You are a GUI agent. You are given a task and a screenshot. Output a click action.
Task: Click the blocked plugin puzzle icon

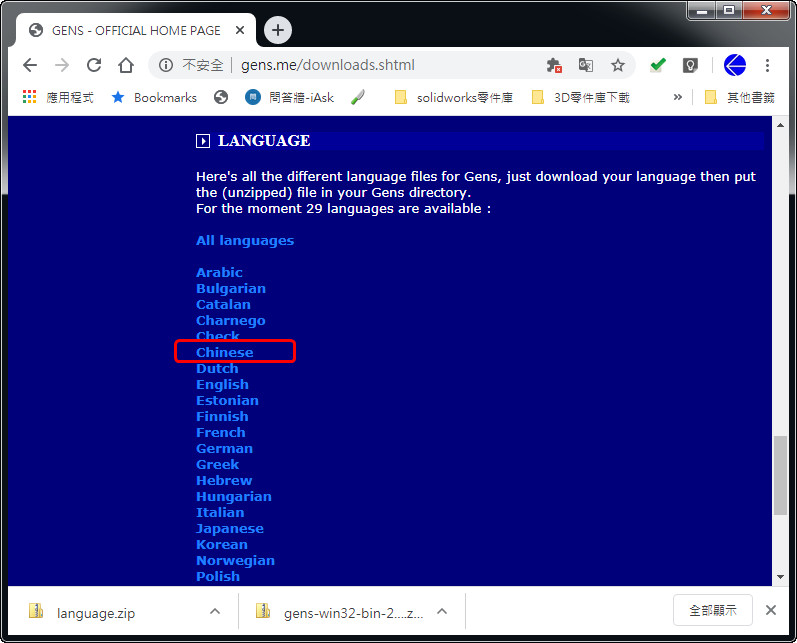pos(554,65)
